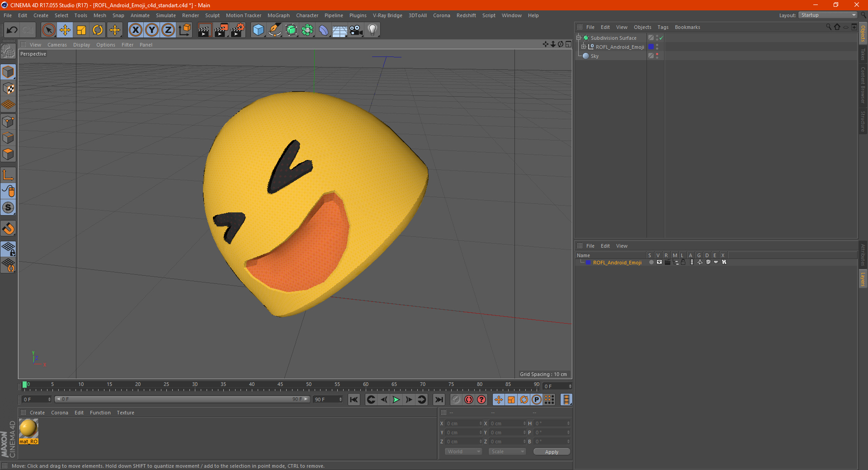Add a Subdivision Surface generator icon
The width and height of the screenshot is (868, 470).
pos(291,30)
